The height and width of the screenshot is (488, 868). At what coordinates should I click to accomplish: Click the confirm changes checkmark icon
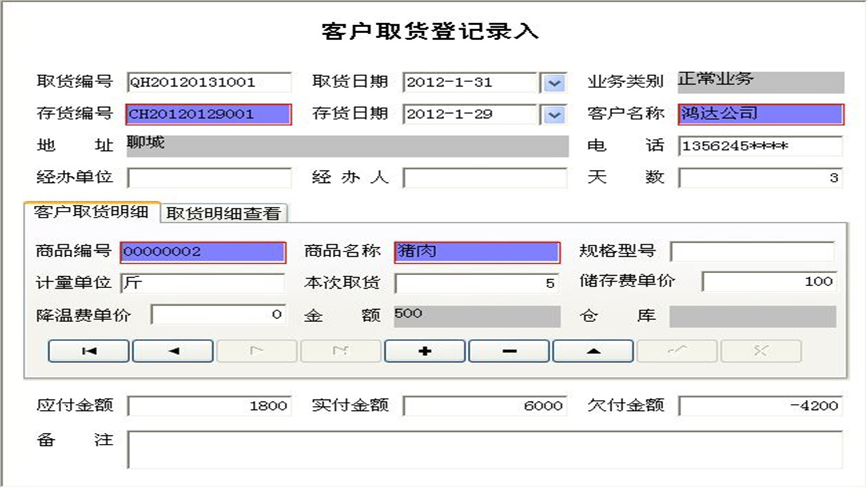pyautogui.click(x=677, y=350)
